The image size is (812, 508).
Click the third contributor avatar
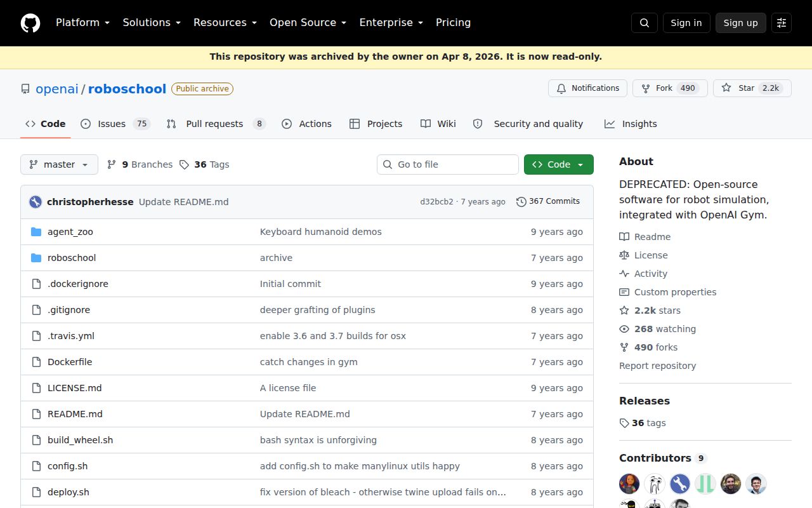(x=680, y=484)
